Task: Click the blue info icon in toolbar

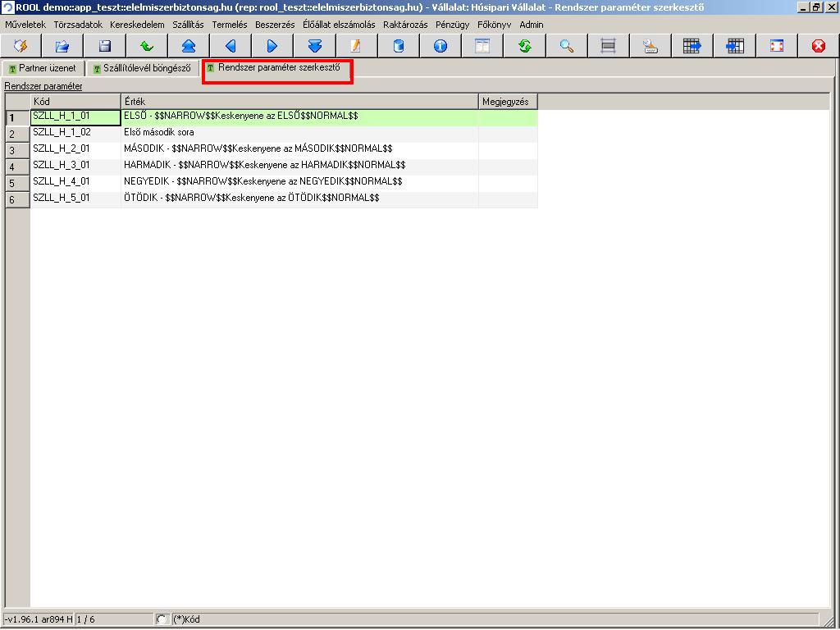Action: click(x=441, y=46)
